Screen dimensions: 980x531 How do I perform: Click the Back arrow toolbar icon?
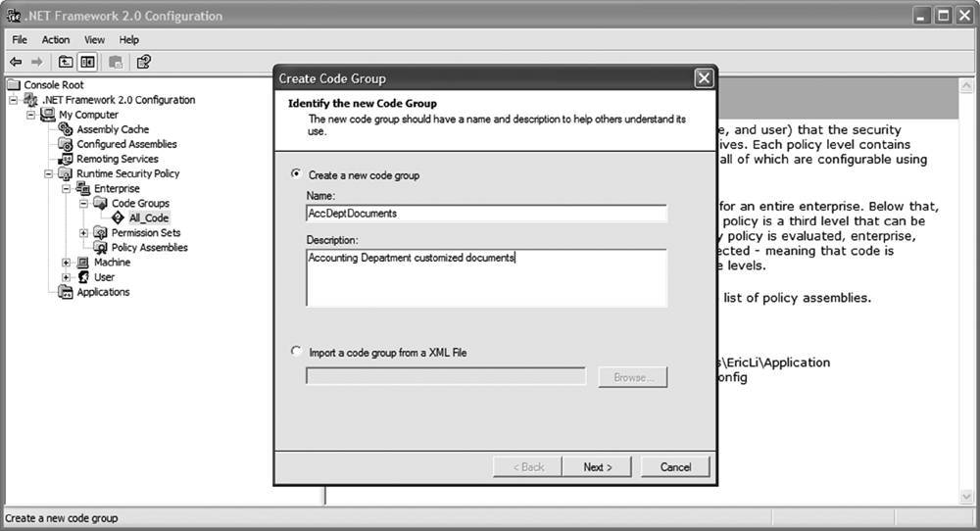tap(16, 62)
